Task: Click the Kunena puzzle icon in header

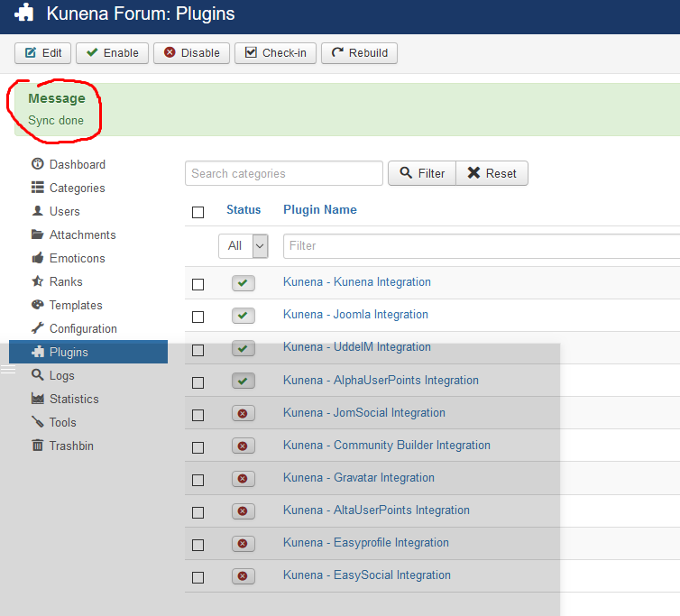Action: (25, 14)
